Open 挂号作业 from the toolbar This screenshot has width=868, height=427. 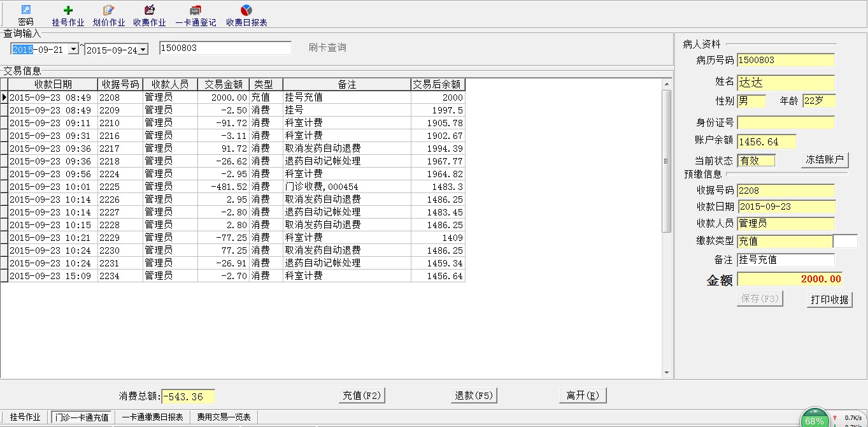click(68, 11)
